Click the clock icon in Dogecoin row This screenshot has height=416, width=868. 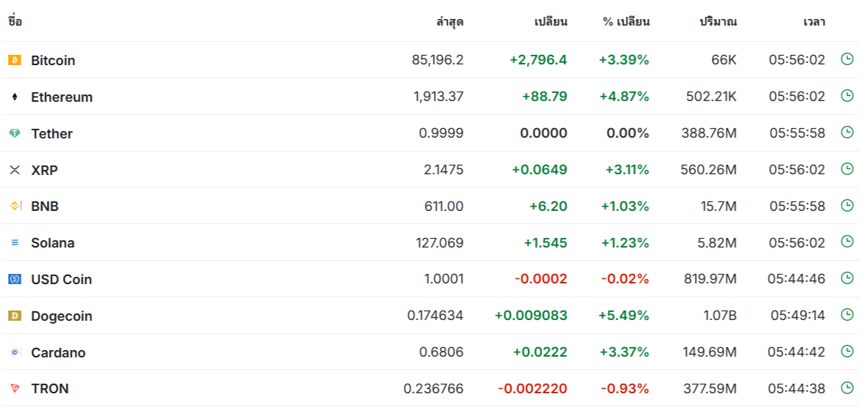click(x=847, y=315)
